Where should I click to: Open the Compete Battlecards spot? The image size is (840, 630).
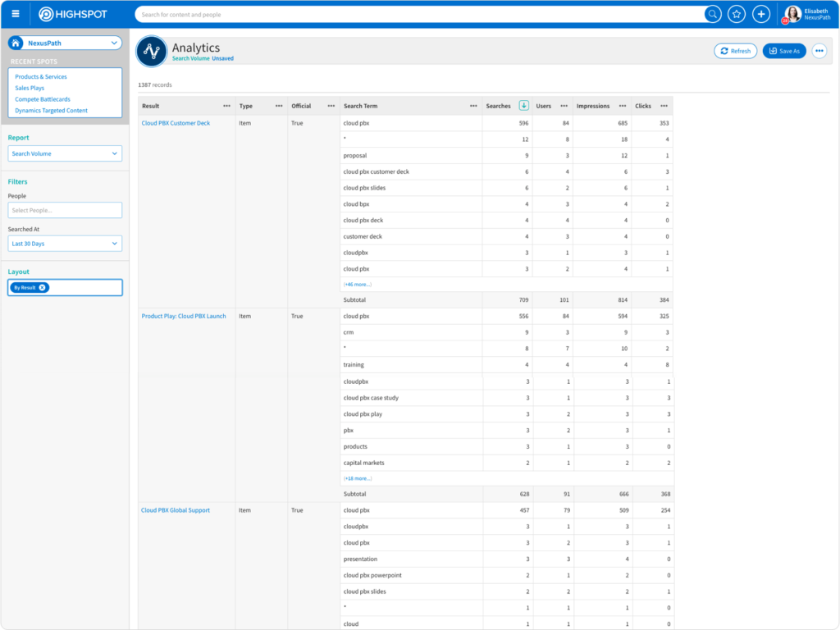coord(43,99)
